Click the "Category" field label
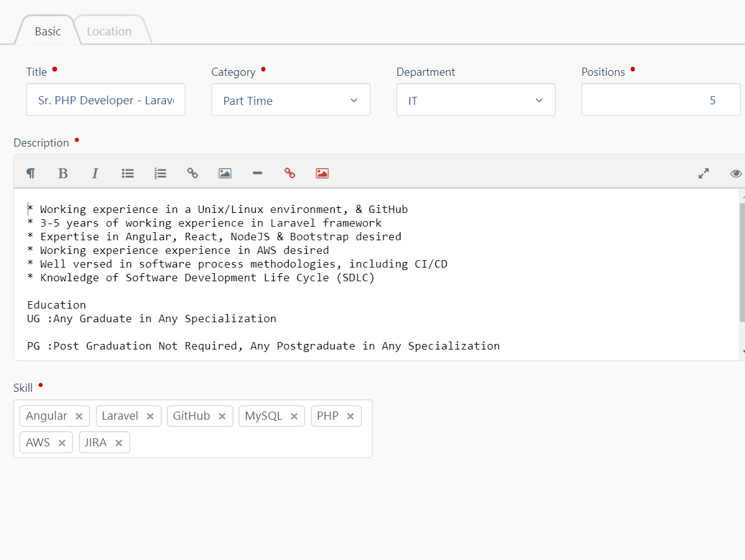 233,72
